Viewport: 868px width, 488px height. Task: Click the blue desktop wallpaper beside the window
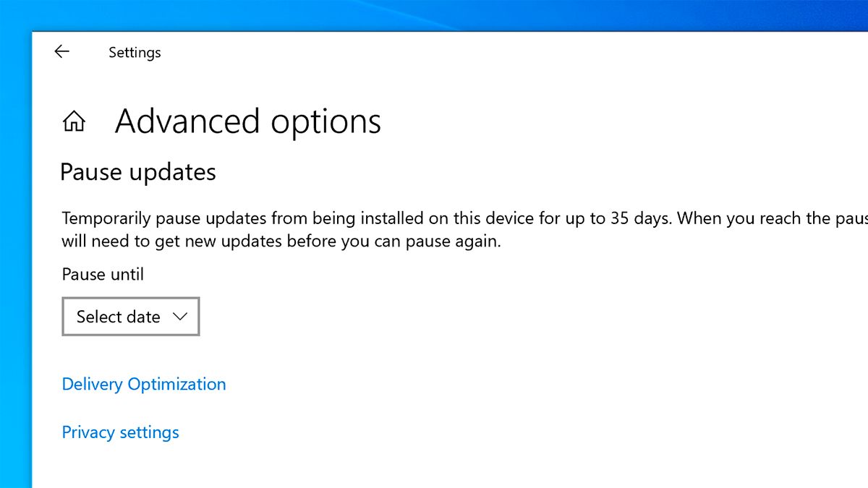[x=15, y=260]
